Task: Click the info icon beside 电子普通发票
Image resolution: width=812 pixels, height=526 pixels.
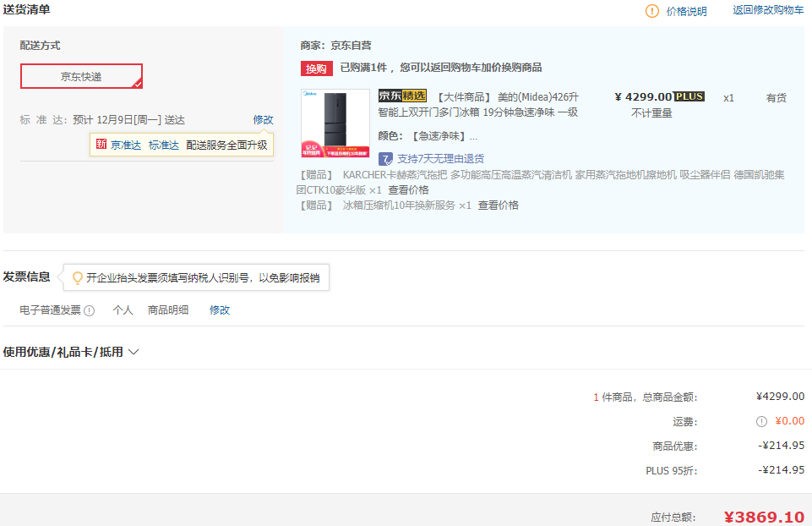Action: click(x=89, y=311)
